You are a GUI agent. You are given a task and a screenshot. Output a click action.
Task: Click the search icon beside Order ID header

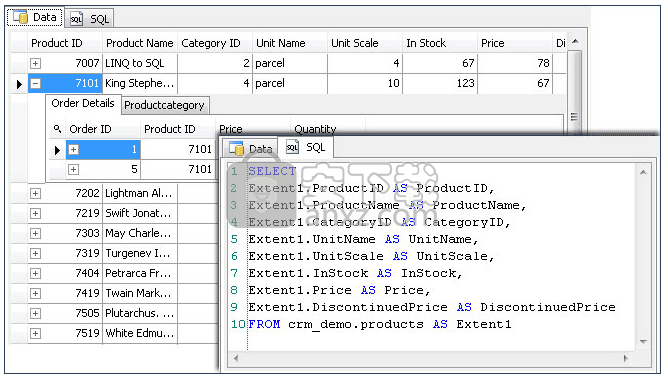click(x=57, y=129)
